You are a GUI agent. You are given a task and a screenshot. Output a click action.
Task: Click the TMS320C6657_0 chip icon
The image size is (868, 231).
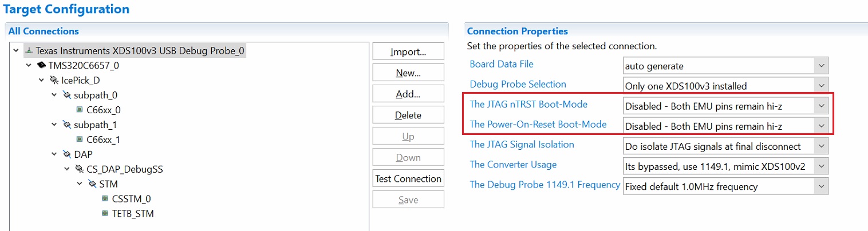41,66
